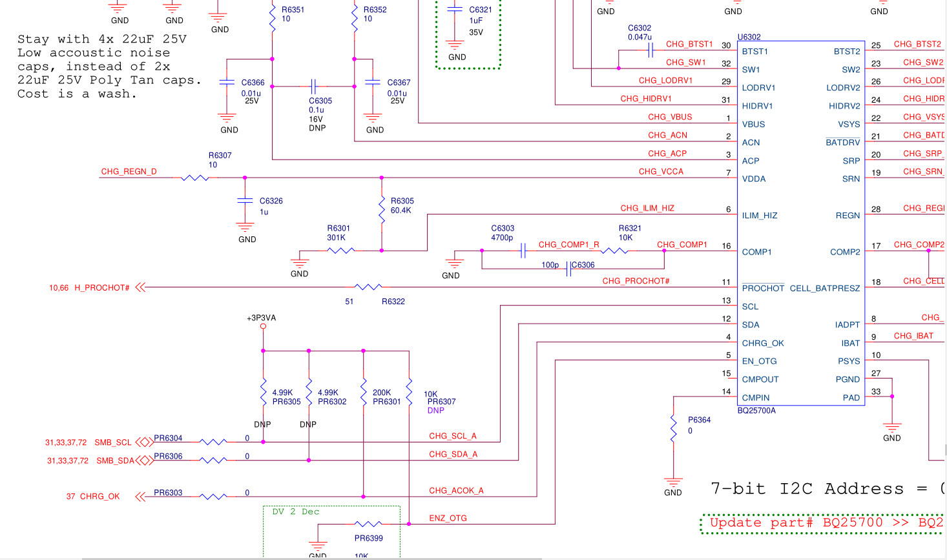Click the PSYS pin name on U6302
Viewport: 947px width, 560px height.
(849, 362)
